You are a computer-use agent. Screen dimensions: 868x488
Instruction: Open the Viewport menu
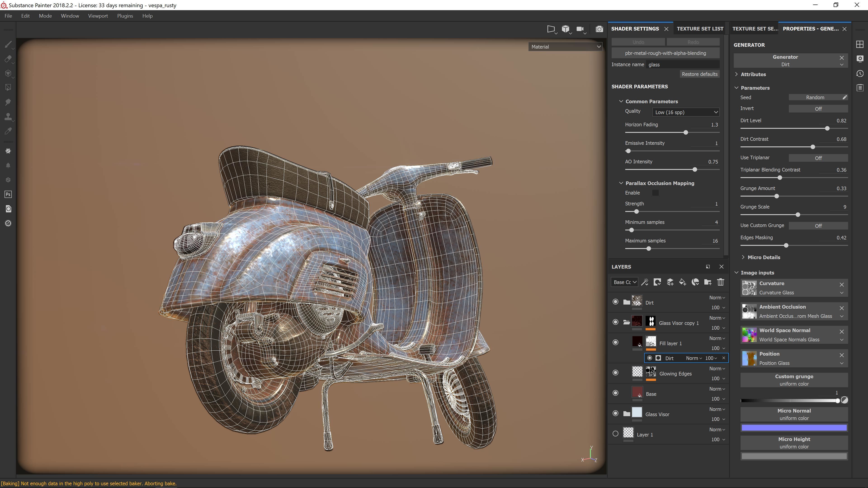(x=98, y=16)
